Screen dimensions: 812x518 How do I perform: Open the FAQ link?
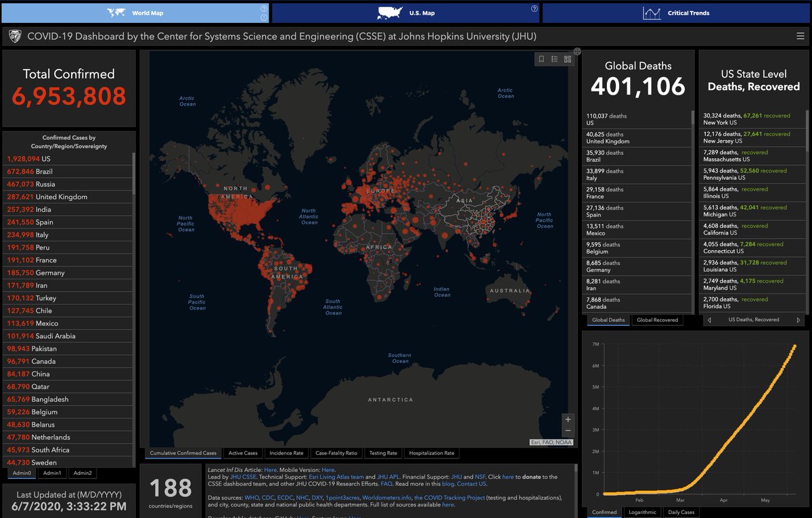pos(386,484)
